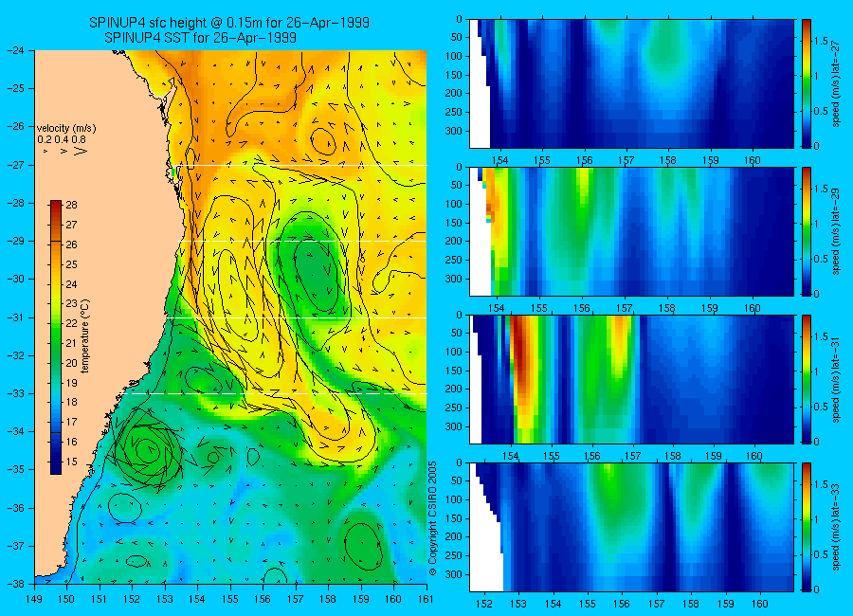
Task: Select the lat=-29 speed cross-section panel
Action: click(631, 232)
